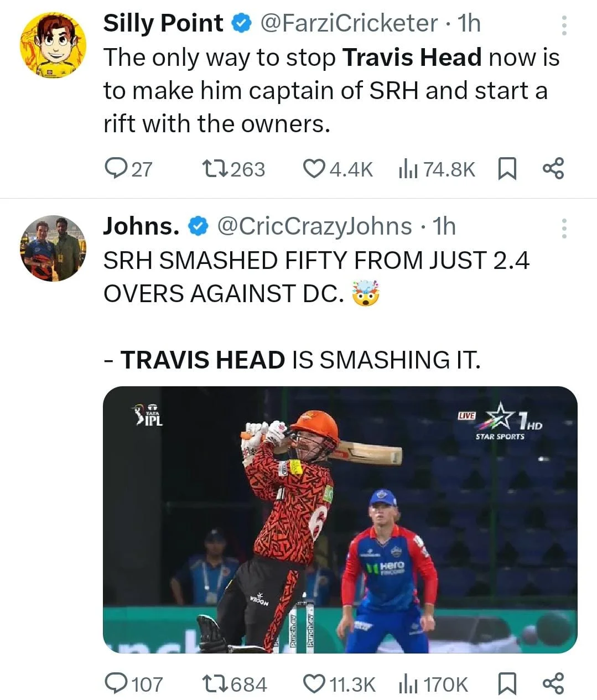The image size is (597, 700).
Task: Open Silly Point's profile avatar
Action: click(53, 45)
